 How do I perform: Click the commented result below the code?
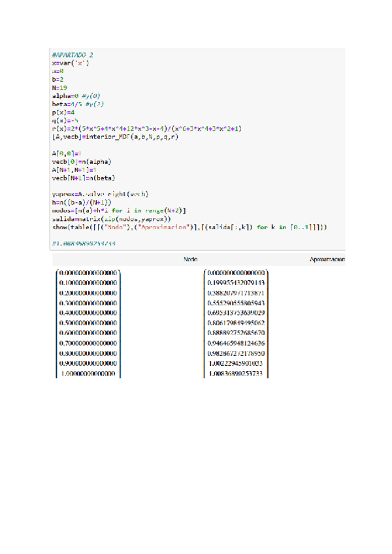tap(84, 244)
